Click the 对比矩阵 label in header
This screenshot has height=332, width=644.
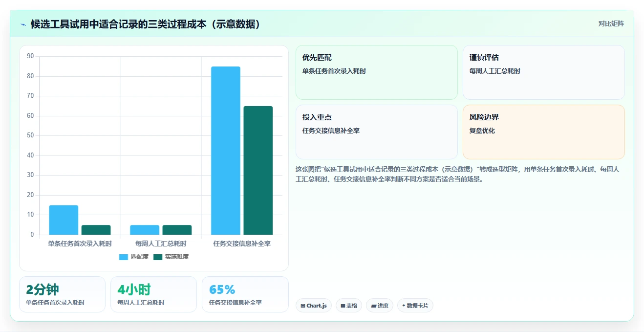click(611, 23)
